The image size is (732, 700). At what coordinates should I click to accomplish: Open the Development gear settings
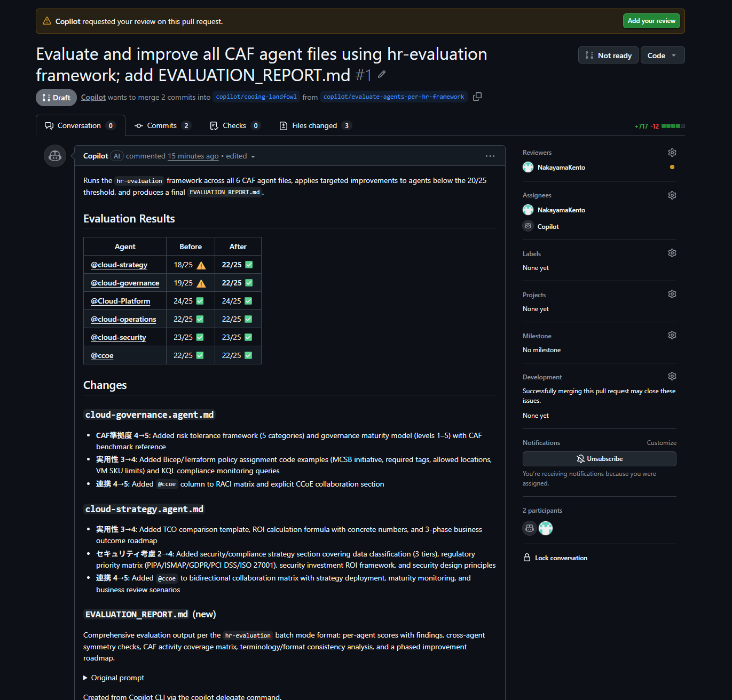pyautogui.click(x=672, y=376)
